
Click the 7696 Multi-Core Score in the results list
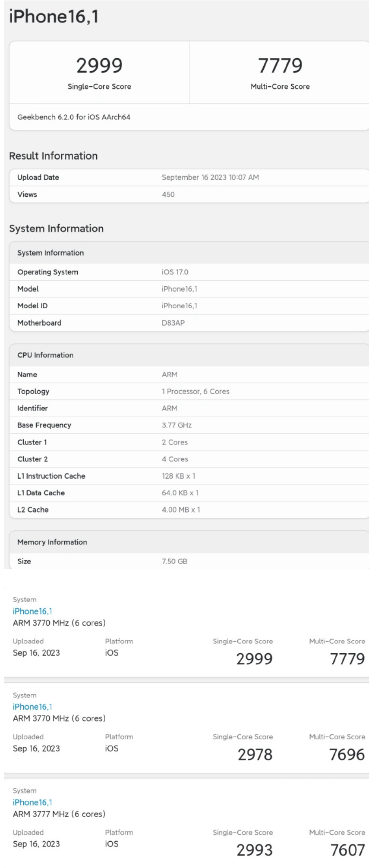click(347, 755)
